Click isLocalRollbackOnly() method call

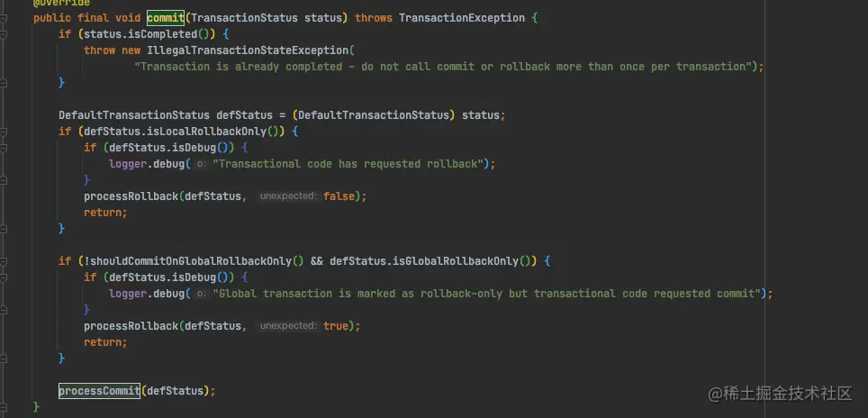[215, 132]
